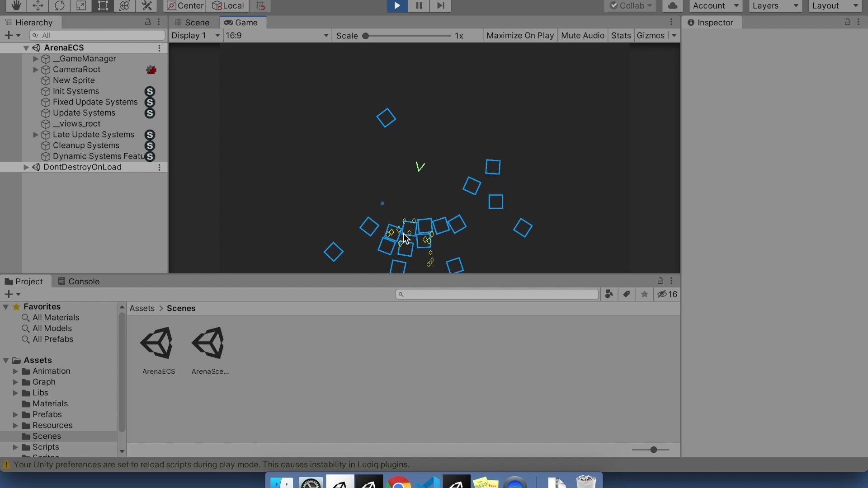868x488 pixels.
Task: Search by label in Project
Action: pyautogui.click(x=627, y=294)
